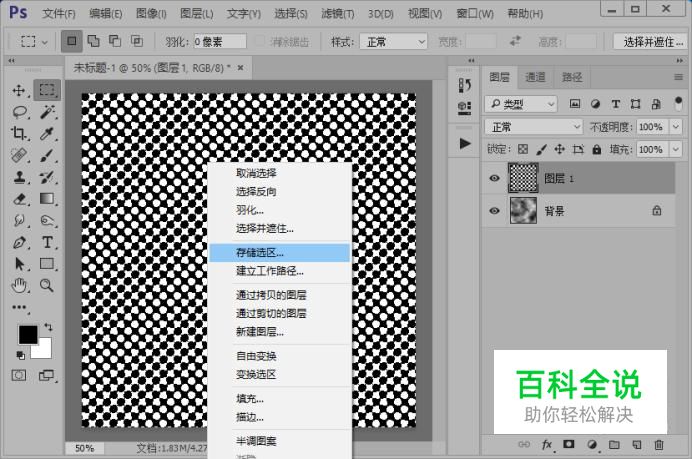Image resolution: width=692 pixels, height=459 pixels.
Task: Select the Crop tool
Action: click(19, 134)
